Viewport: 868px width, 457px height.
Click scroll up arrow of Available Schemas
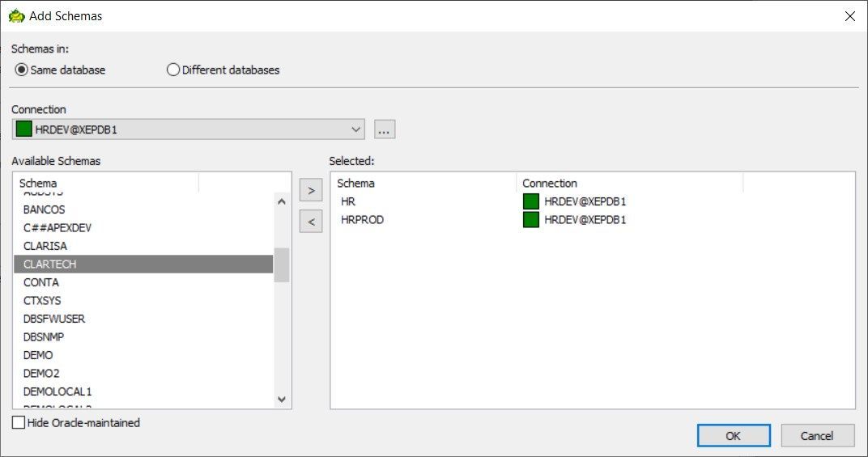pos(282,201)
